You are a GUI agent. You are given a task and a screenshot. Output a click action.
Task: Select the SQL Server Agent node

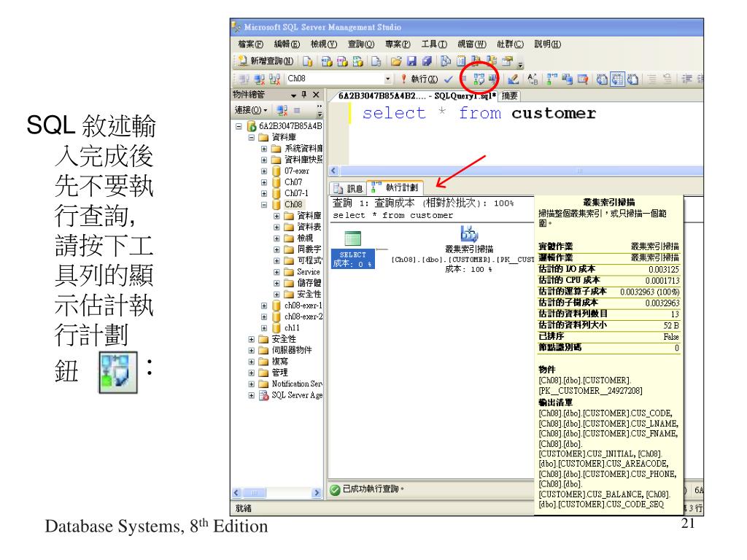point(297,395)
